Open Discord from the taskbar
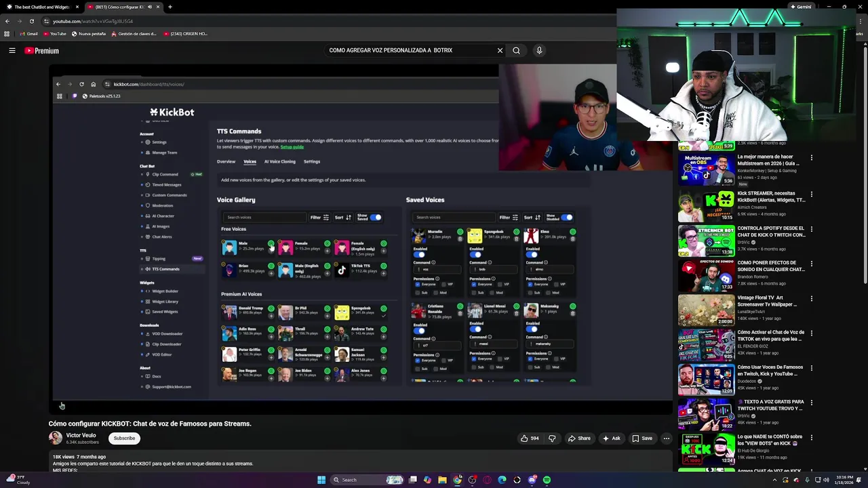This screenshot has width=868, height=488. coord(532,480)
